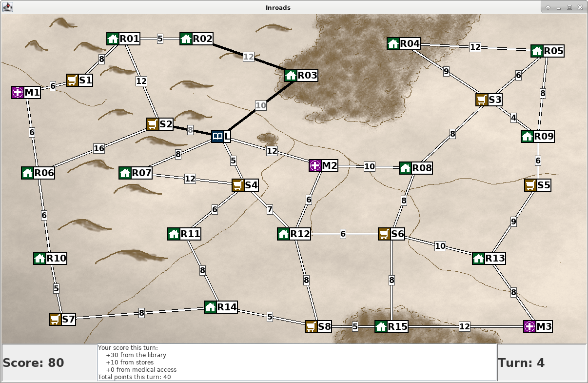Image resolution: width=588 pixels, height=383 pixels.
Task: Click the S7 store icon
Action: [x=56, y=319]
